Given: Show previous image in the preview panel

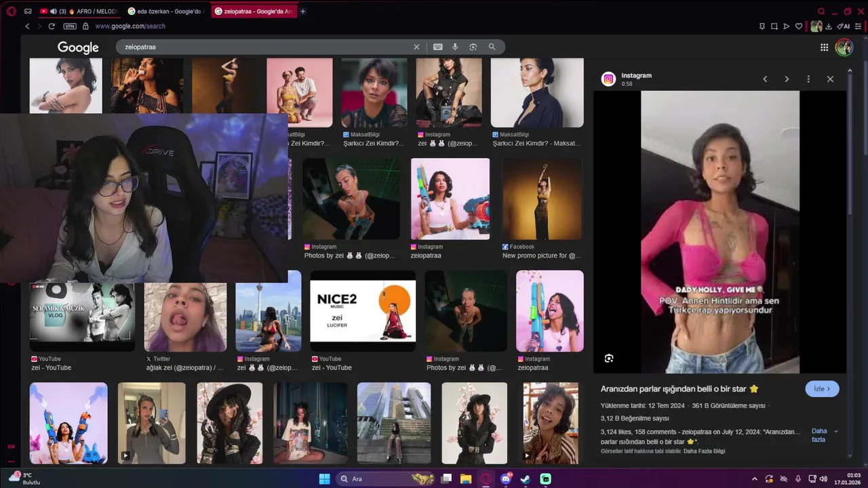Looking at the screenshot, I should [x=765, y=79].
